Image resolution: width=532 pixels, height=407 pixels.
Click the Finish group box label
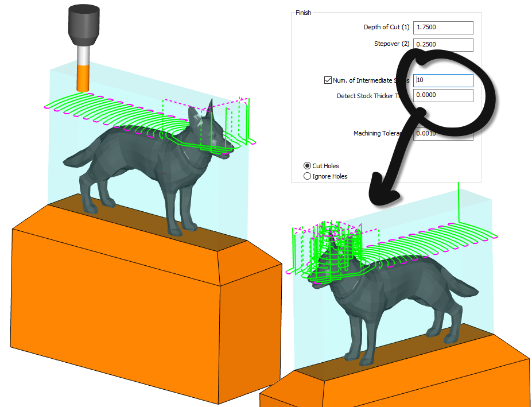click(303, 12)
